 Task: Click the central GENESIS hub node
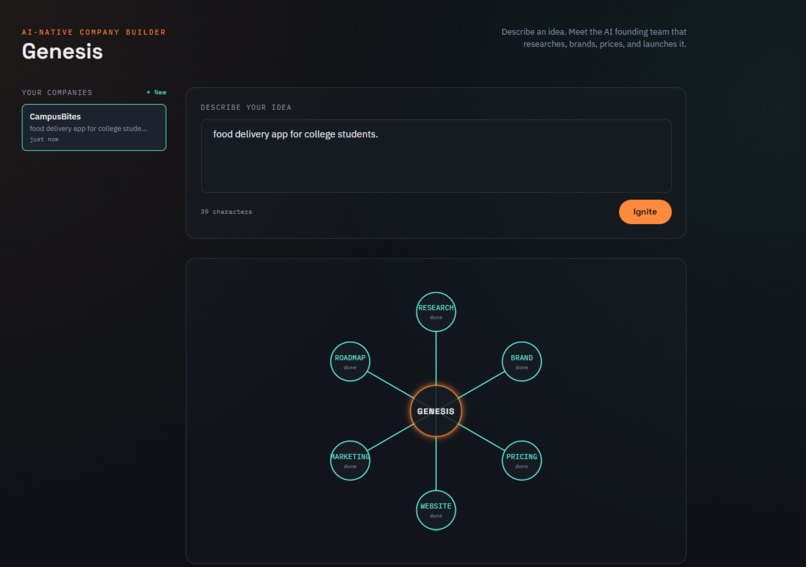point(436,411)
